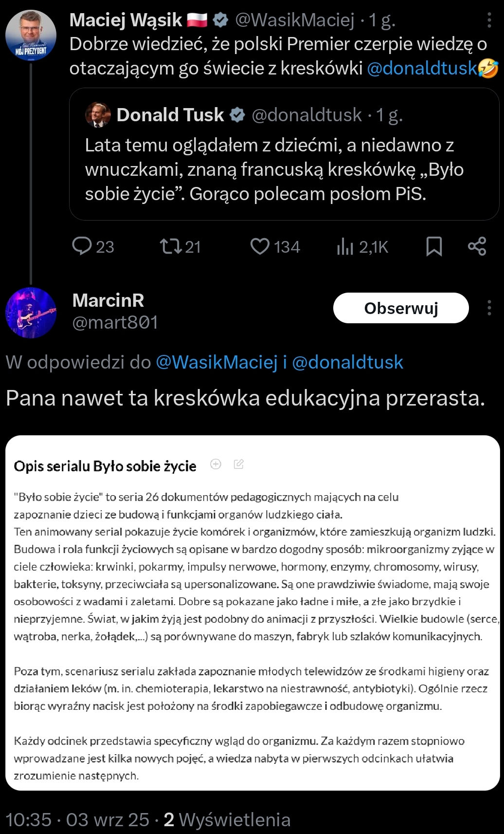Open @donaldtusk link in reply header
The image size is (504, 834).
pyautogui.click(x=347, y=362)
